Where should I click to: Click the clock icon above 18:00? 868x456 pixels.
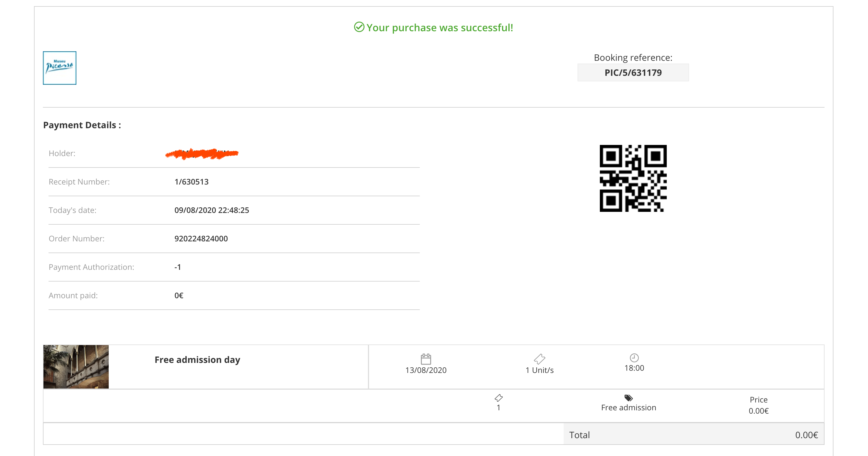[x=634, y=358]
